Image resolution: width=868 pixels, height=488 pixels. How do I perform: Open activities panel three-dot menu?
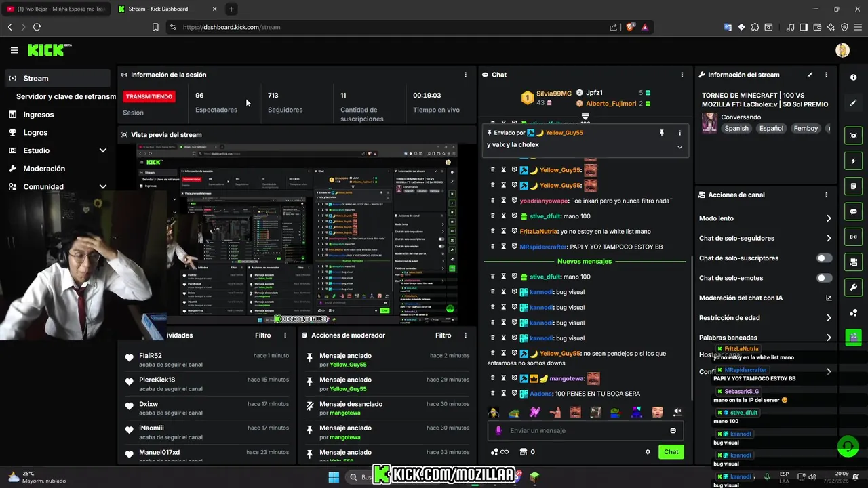pos(285,335)
